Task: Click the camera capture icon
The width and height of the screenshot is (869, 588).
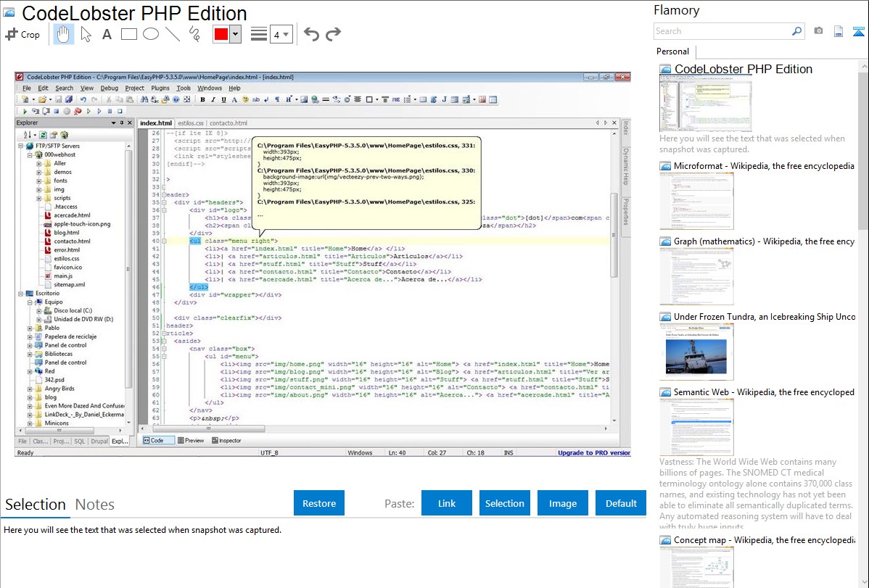Action: [x=819, y=31]
